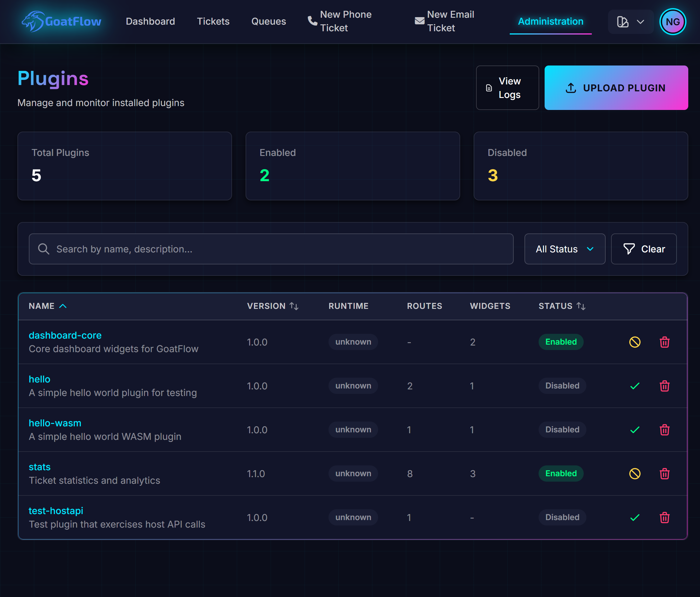This screenshot has height=597, width=700.
Task: Click the funnel icon in the Clear button
Action: (629, 249)
